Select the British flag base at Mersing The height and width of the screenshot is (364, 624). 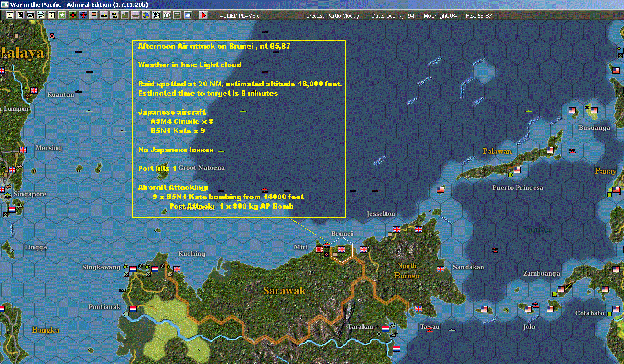(23, 150)
